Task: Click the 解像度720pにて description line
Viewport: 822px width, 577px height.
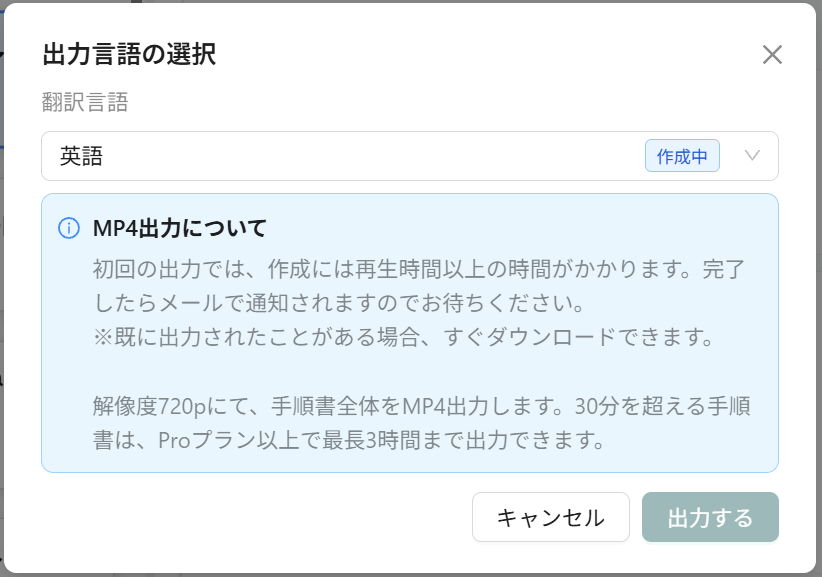Action: coord(422,406)
